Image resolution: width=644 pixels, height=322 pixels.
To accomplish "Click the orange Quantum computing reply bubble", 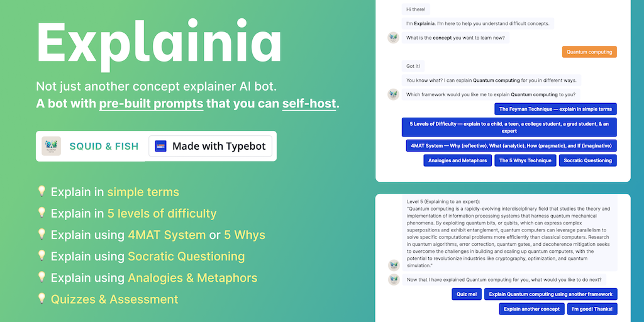I will coord(589,52).
